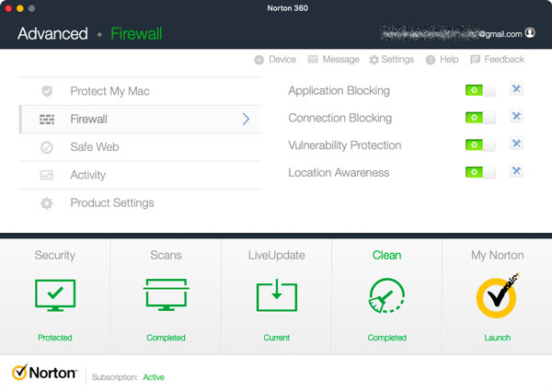Open Vulnerability Protection settings wrench icon
Image resolution: width=552 pixels, height=392 pixels.
click(516, 144)
